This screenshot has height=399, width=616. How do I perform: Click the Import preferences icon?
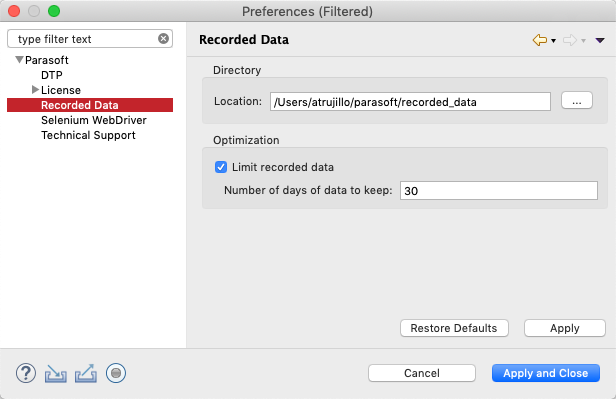click(x=55, y=373)
